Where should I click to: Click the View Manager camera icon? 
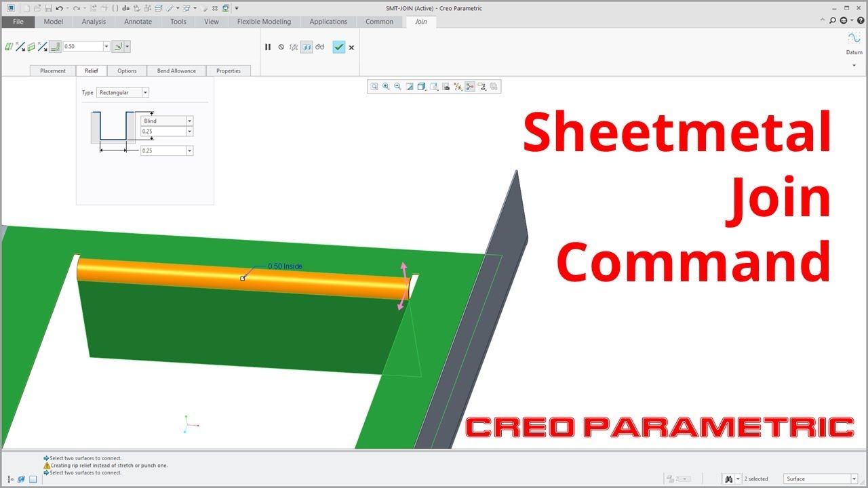(x=446, y=86)
